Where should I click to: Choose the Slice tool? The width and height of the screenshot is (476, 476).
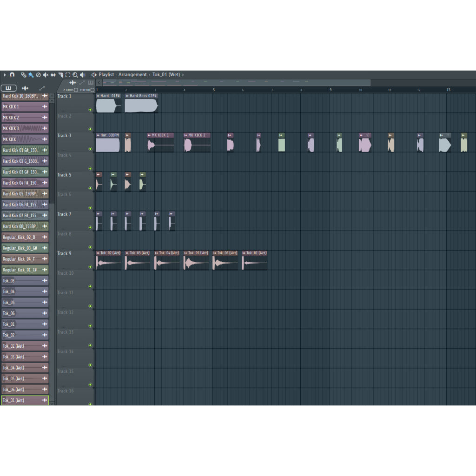tap(60, 75)
